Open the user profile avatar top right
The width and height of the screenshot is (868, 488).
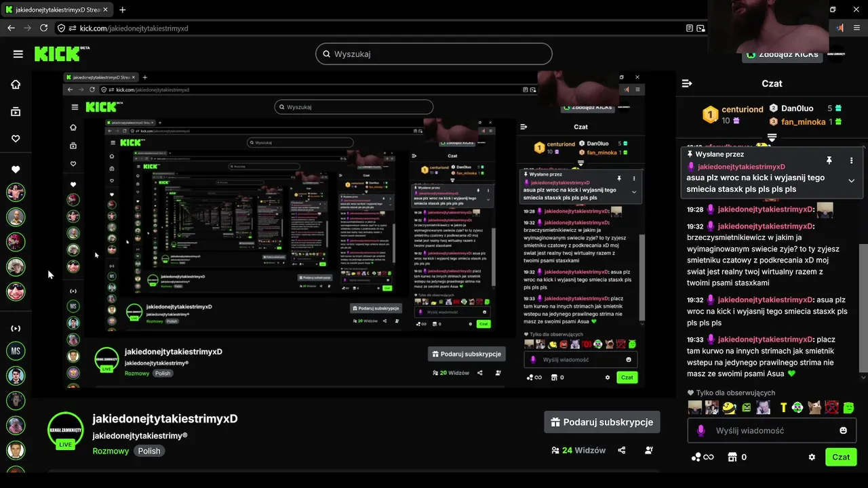tap(836, 54)
